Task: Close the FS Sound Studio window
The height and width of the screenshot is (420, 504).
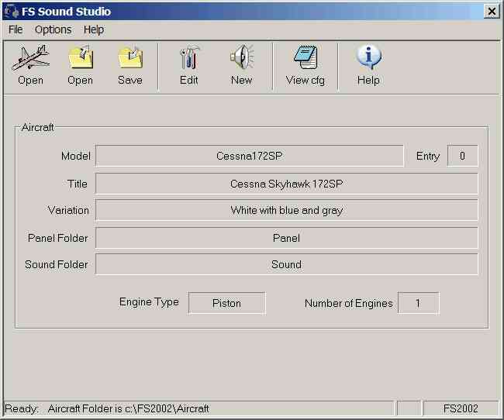Action: (492, 12)
